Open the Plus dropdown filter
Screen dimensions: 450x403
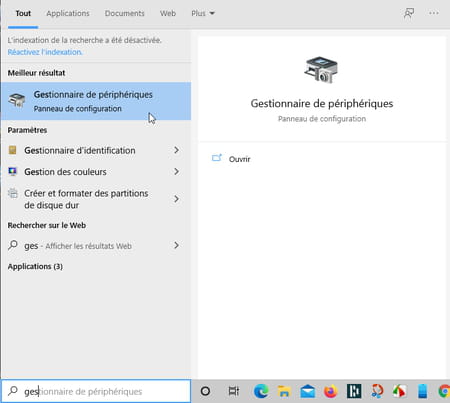click(x=203, y=13)
